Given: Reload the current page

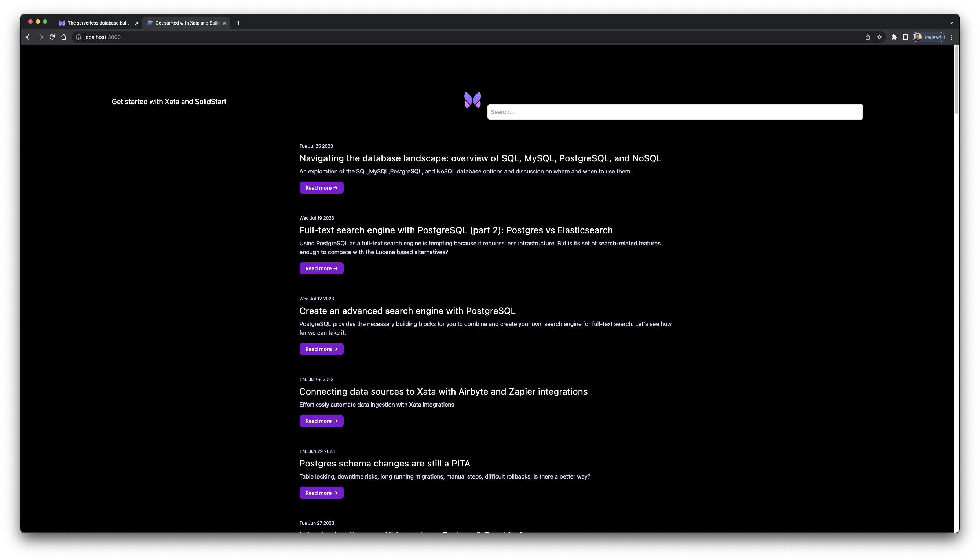Looking at the screenshot, I should tap(52, 37).
